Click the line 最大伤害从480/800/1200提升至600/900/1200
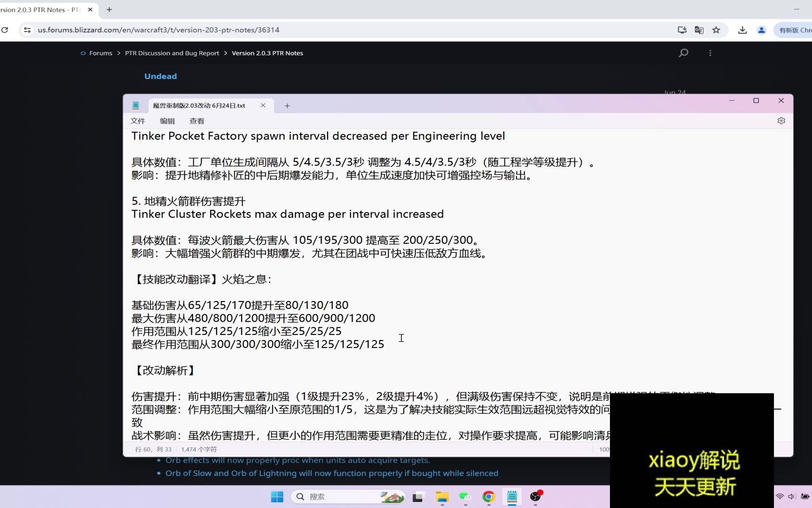The image size is (812, 508). 253,318
